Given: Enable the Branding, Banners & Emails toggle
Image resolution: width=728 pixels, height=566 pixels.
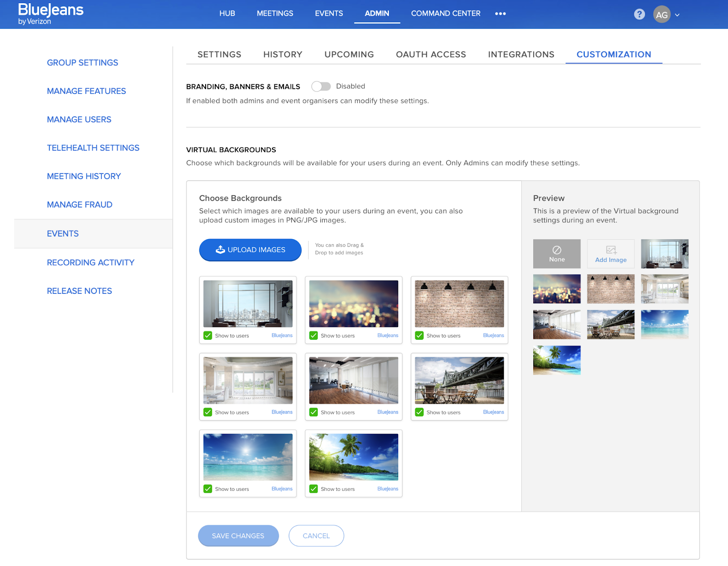Looking at the screenshot, I should [x=321, y=87].
